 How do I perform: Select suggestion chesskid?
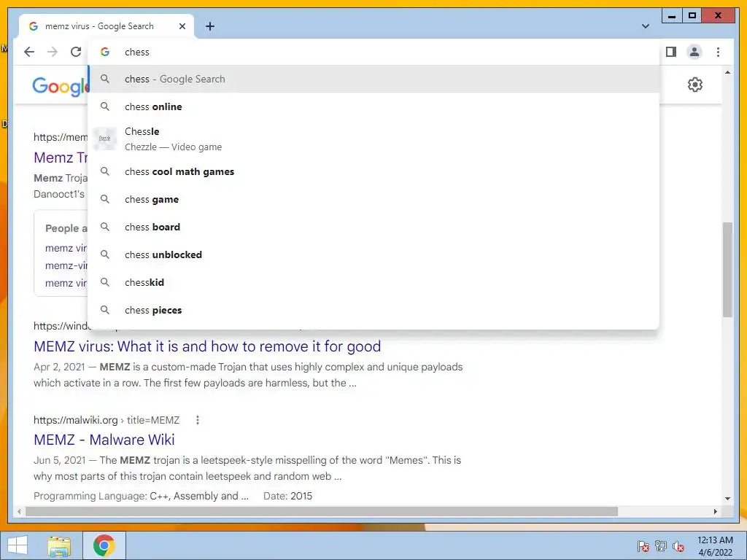tap(374, 282)
